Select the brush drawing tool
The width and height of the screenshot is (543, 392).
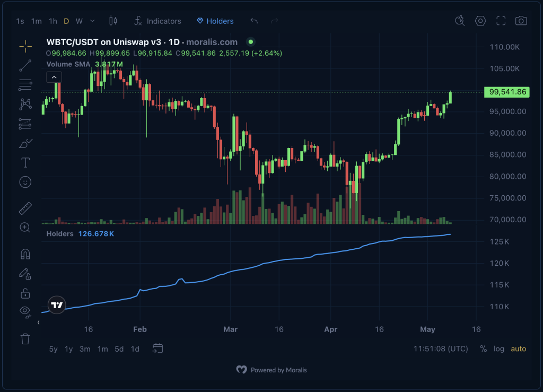tap(25, 143)
